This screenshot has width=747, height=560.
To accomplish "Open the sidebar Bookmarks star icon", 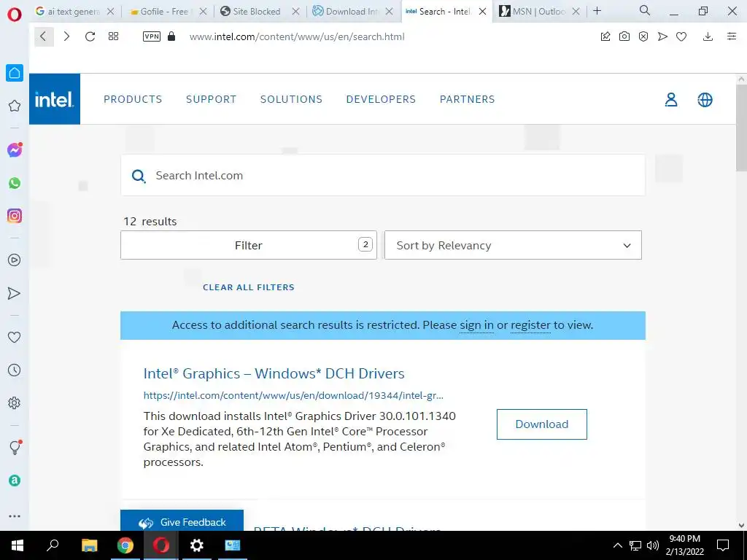I will 15,106.
